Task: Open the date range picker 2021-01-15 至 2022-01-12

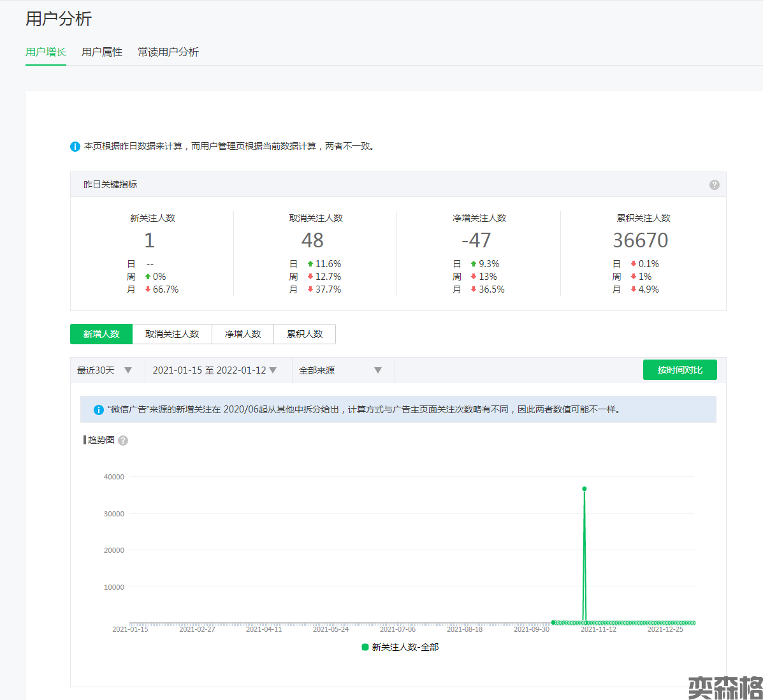Action: pos(214,370)
